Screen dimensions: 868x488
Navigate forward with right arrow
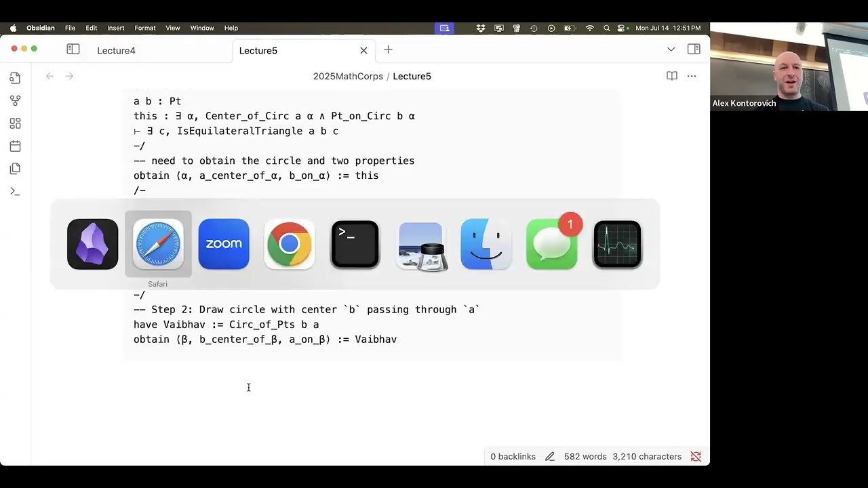69,76
